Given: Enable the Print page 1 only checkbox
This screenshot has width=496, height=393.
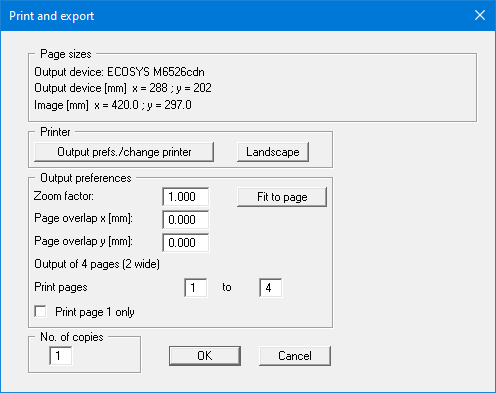Looking at the screenshot, I should 41,312.
